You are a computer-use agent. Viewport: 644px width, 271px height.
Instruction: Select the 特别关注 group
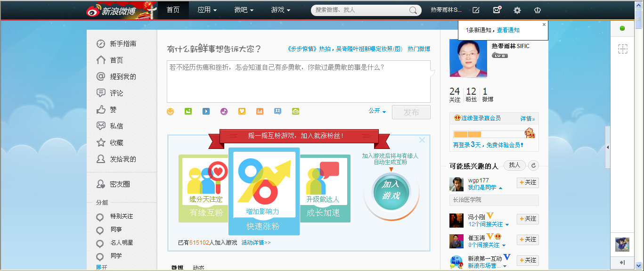[121, 216]
